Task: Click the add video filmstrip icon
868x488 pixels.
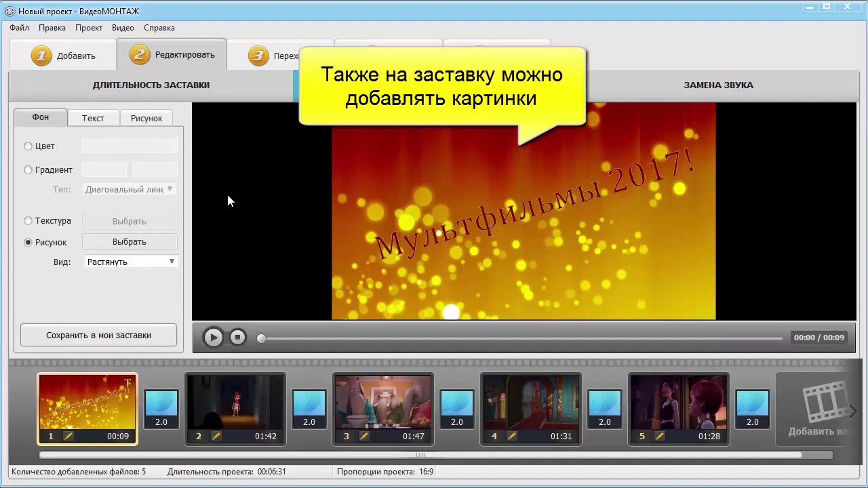Action: [x=825, y=401]
